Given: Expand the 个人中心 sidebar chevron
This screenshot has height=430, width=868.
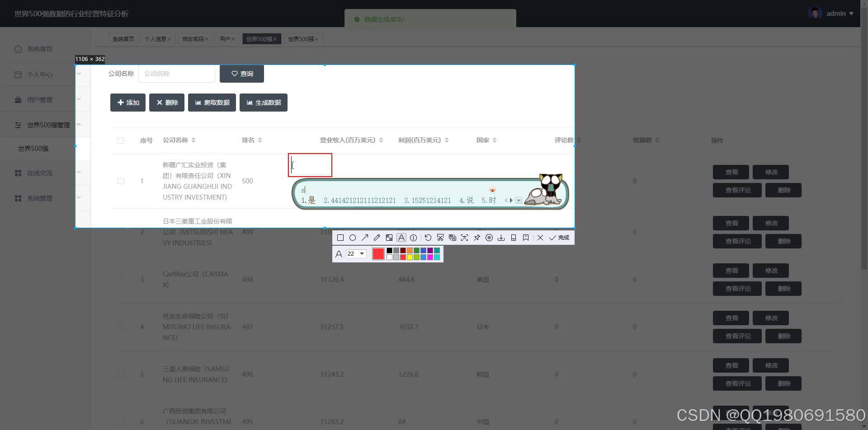Looking at the screenshot, I should [x=79, y=73].
